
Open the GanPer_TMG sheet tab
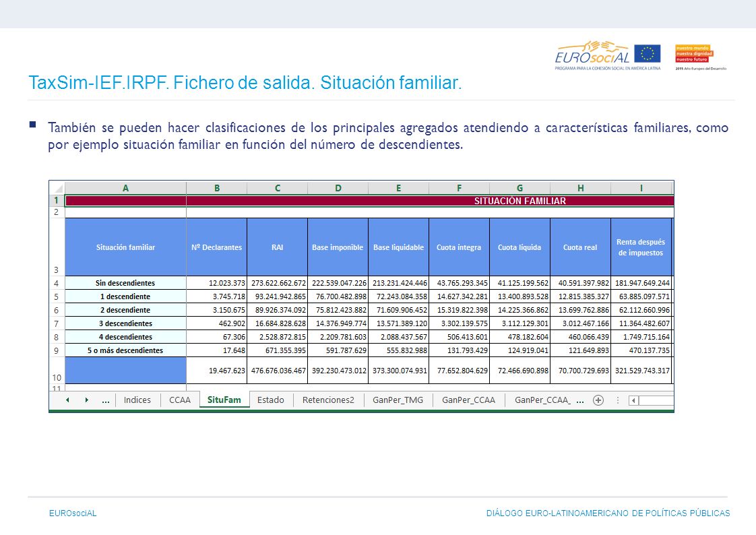[x=398, y=400]
